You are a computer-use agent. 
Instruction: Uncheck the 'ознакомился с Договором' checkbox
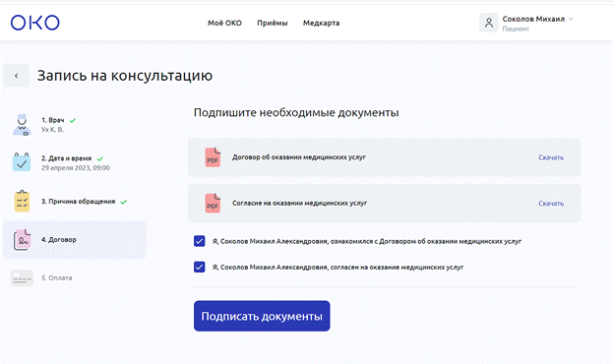[x=200, y=241]
